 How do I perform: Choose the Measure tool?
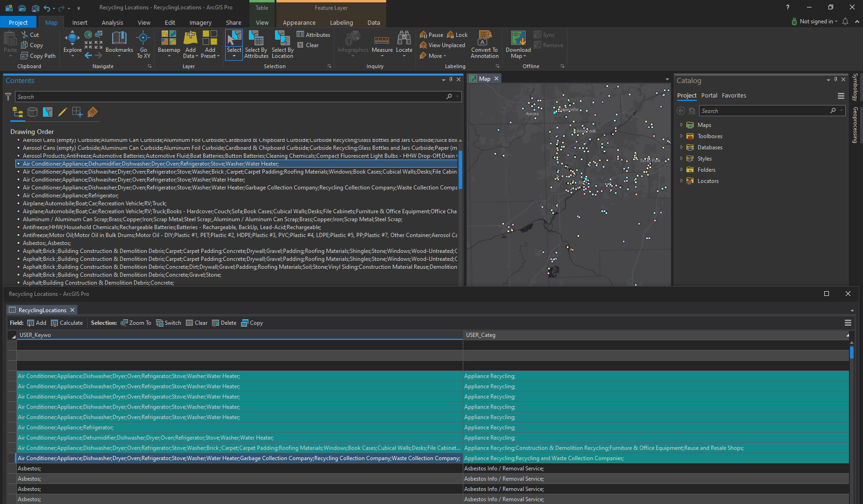pos(382,44)
